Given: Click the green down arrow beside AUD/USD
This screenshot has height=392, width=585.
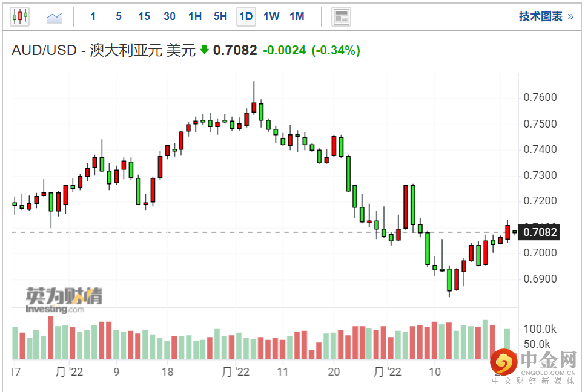Looking at the screenshot, I should click(204, 50).
